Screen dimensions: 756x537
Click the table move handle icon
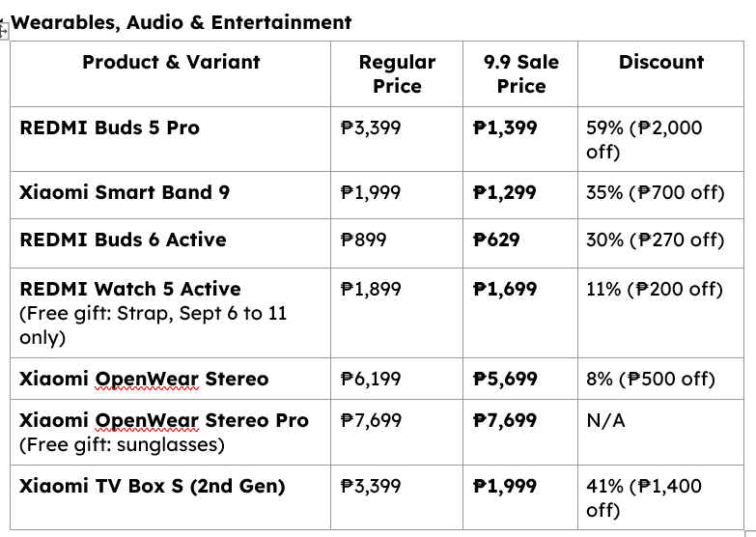click(x=4, y=31)
